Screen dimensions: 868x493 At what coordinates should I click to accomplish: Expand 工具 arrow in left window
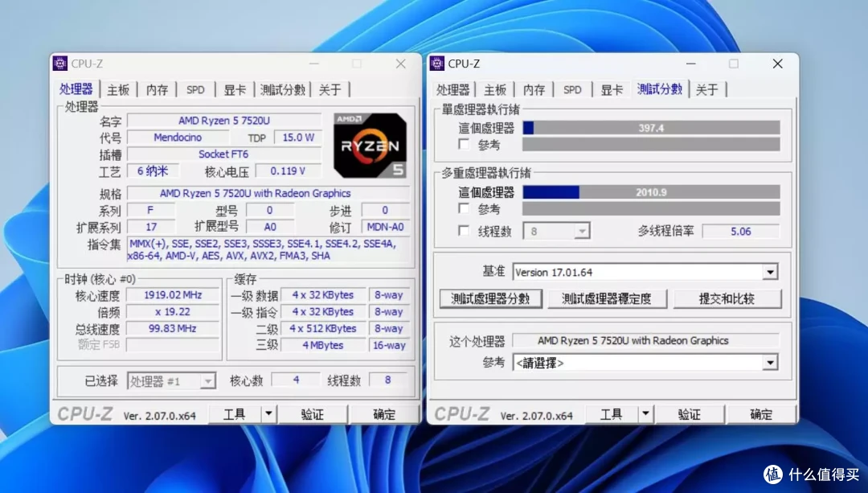pos(268,414)
